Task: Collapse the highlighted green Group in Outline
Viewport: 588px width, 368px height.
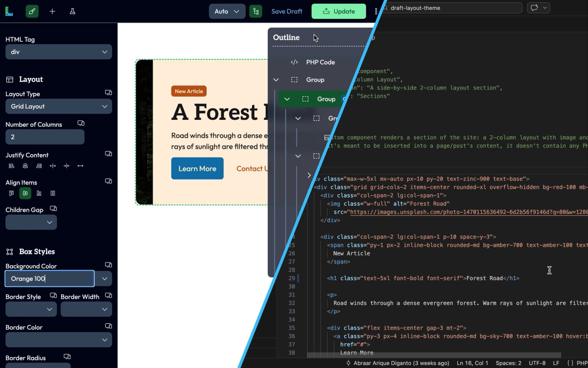Action: coord(287,99)
